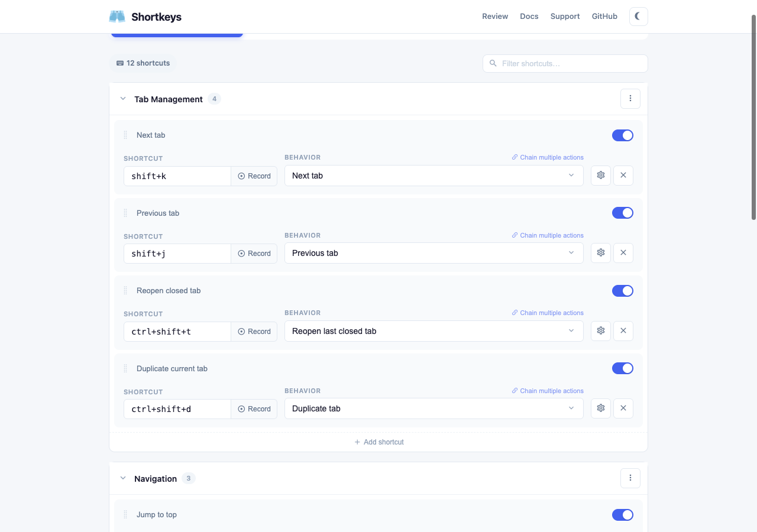Image resolution: width=757 pixels, height=532 pixels.
Task: Delete the Reopen closed tab shortcut
Action: click(623, 330)
